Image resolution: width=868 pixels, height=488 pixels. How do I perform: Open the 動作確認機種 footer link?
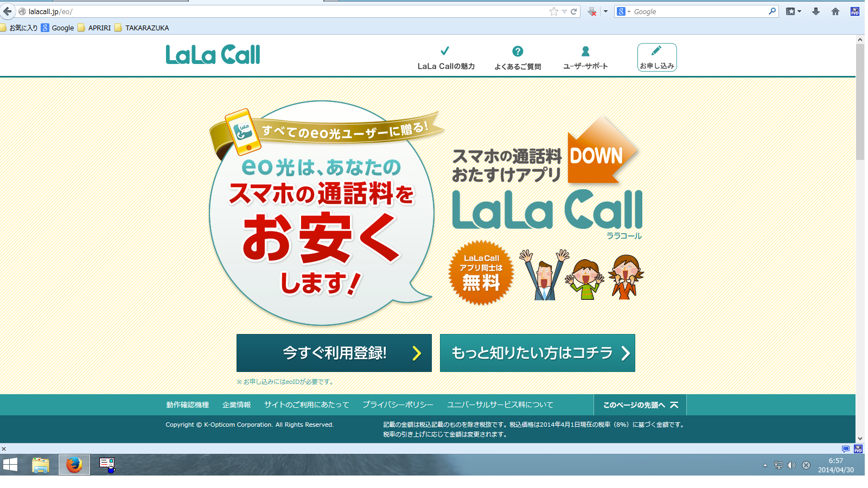(188, 405)
